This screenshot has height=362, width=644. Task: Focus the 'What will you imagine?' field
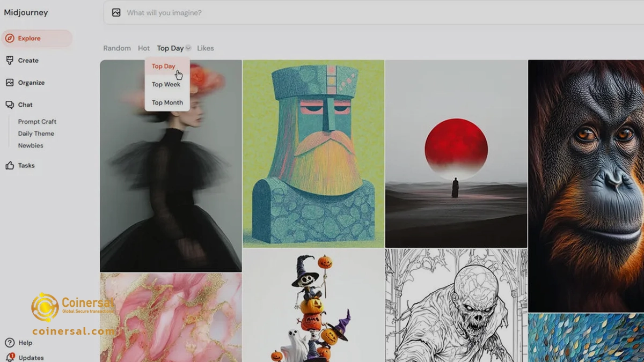(x=322, y=12)
